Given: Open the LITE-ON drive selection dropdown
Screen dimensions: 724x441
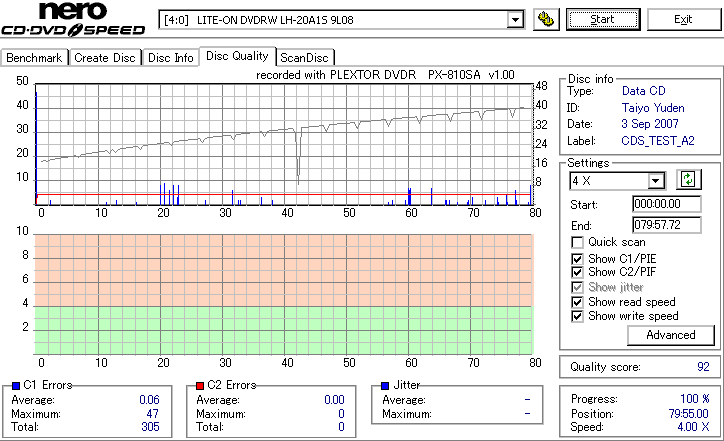Looking at the screenshot, I should (x=515, y=20).
